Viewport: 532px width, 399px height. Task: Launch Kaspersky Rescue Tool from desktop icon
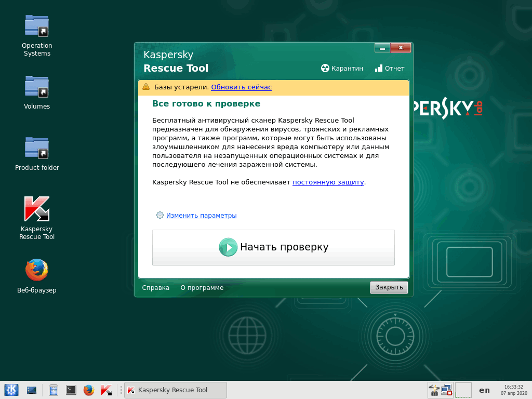37,218
